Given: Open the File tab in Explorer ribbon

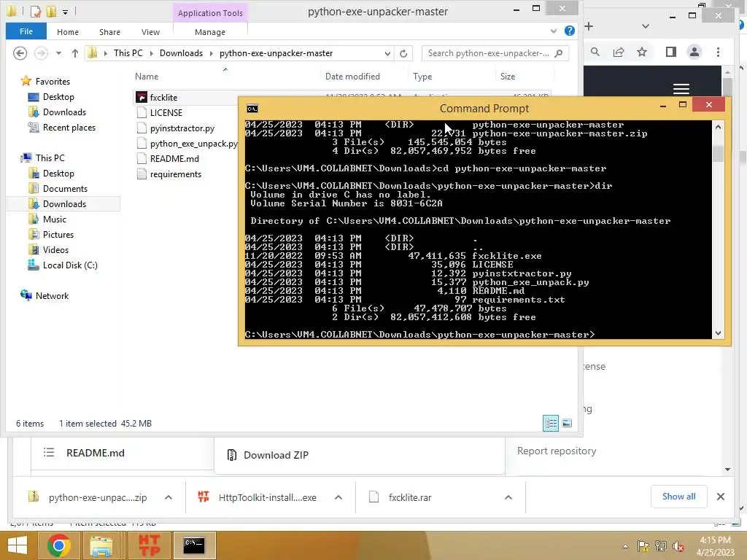Looking at the screenshot, I should pos(26,31).
